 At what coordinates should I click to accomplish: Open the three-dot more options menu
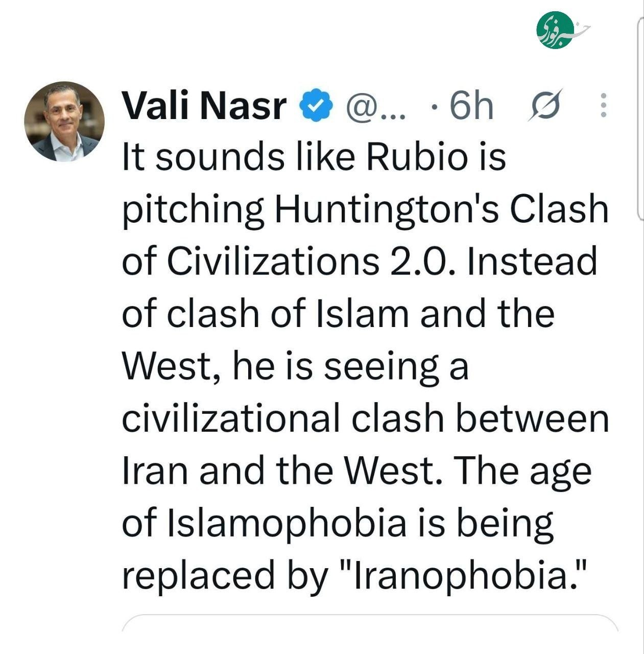603,106
